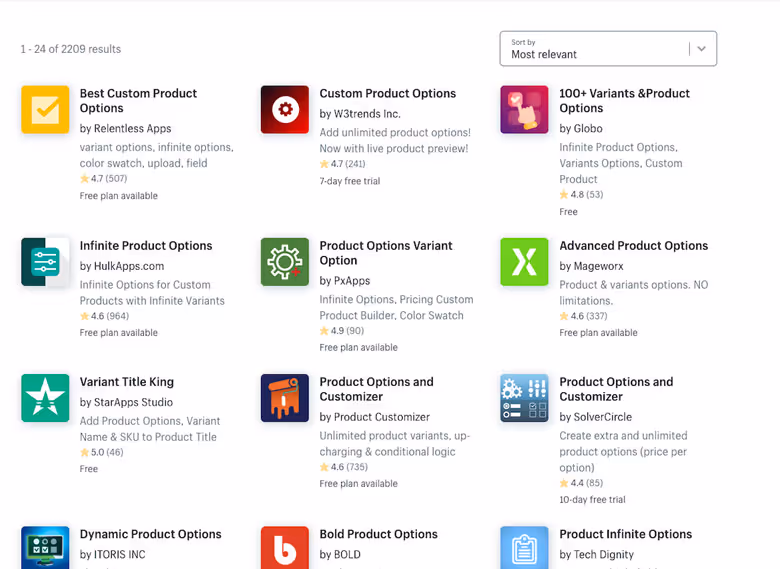The image size is (780, 569).
Task: Open Product Options Variant Option title
Action: 386,253
